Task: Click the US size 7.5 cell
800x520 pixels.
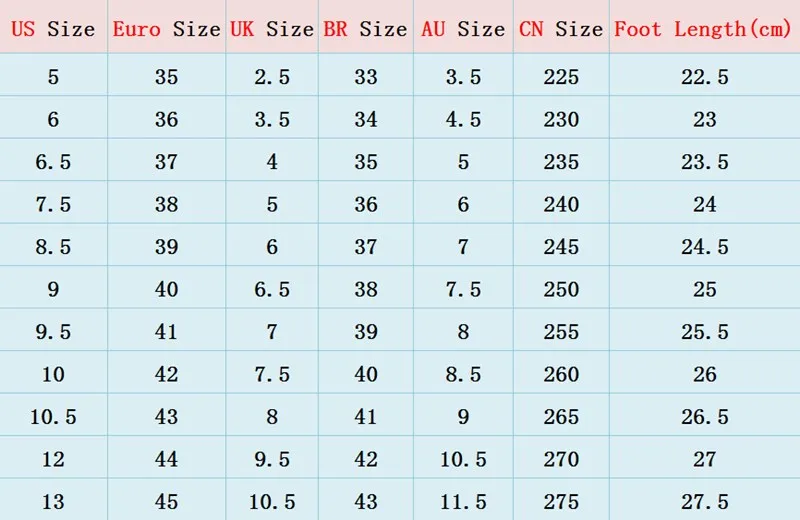Action: click(x=53, y=204)
